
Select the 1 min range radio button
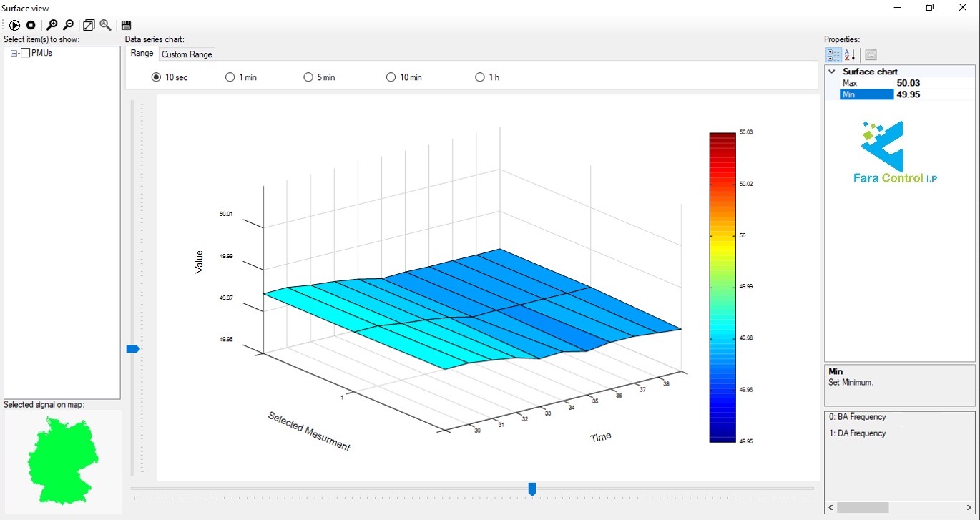click(230, 77)
